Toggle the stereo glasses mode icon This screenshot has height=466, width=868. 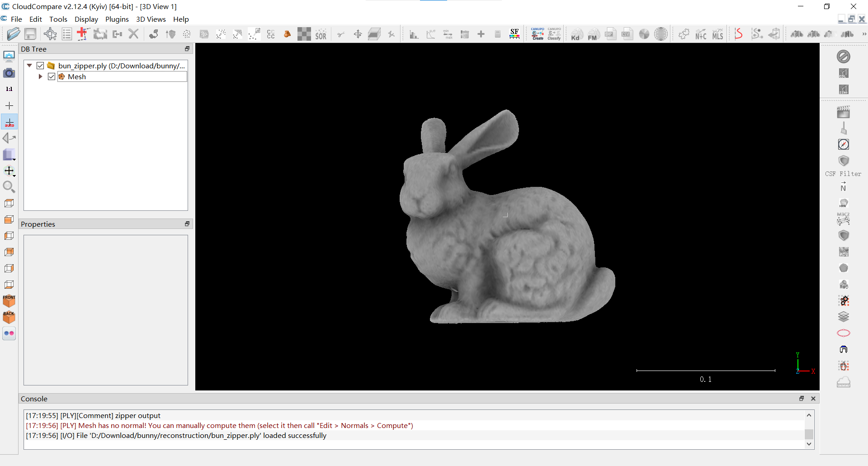9,333
